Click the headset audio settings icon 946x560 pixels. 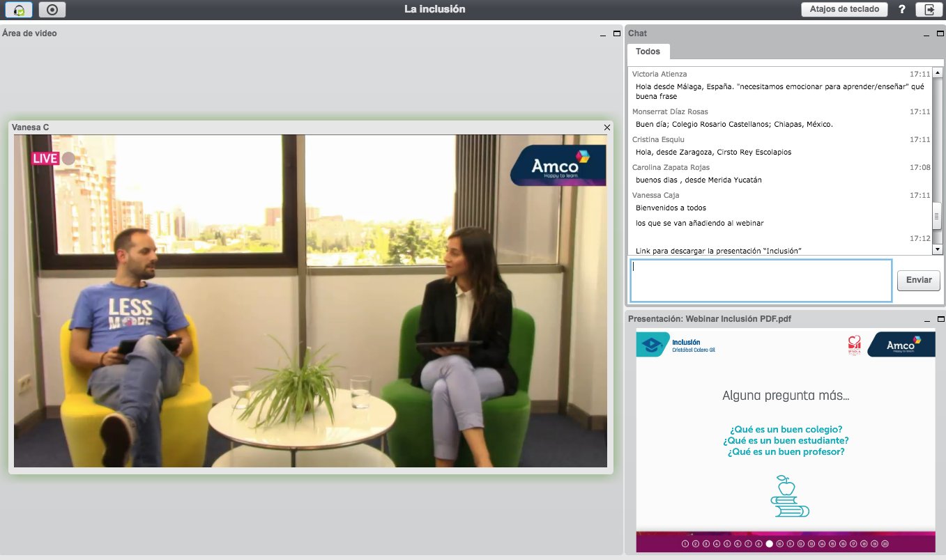pyautogui.click(x=19, y=10)
